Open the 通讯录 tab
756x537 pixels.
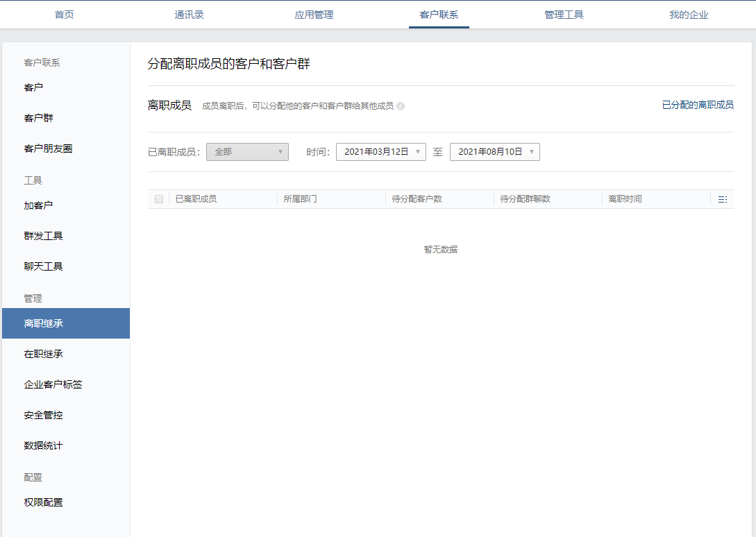pyautogui.click(x=189, y=15)
